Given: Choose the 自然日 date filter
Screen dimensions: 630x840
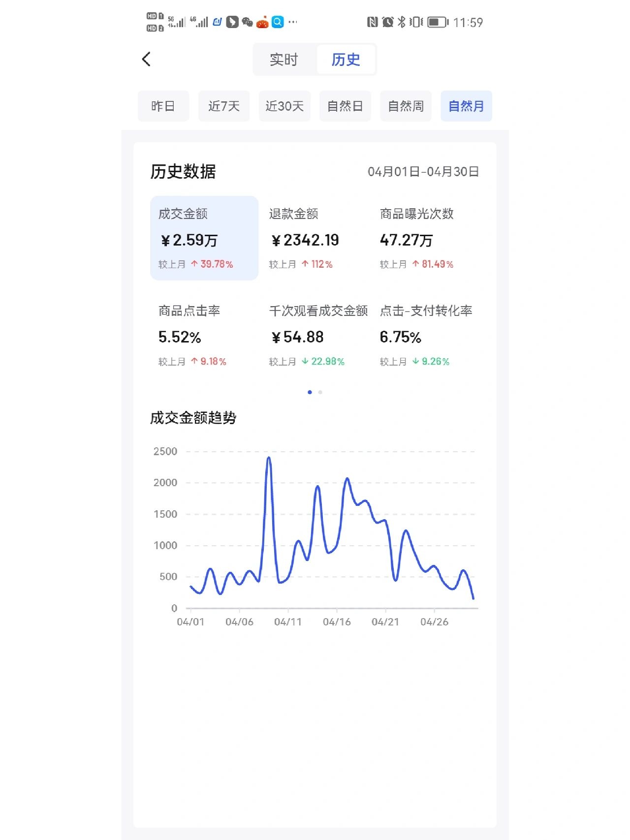Looking at the screenshot, I should (x=345, y=106).
